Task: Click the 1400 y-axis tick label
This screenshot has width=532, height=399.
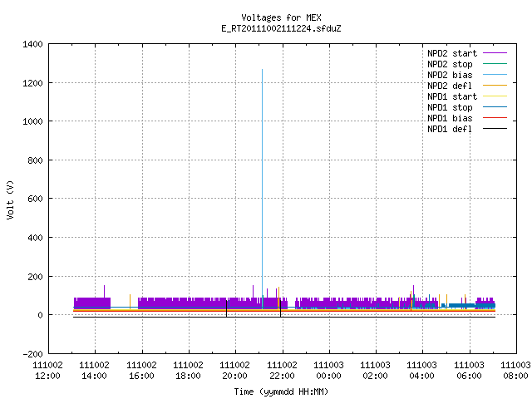Action: point(32,44)
